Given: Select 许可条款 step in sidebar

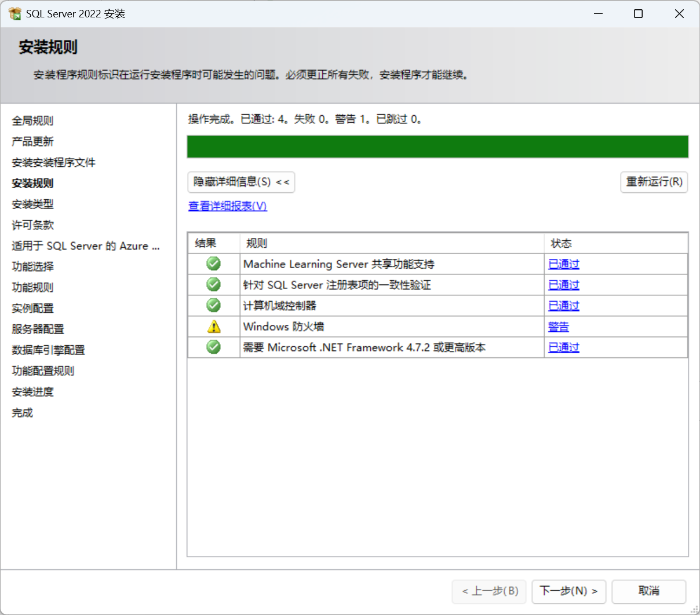Looking at the screenshot, I should tap(32, 225).
